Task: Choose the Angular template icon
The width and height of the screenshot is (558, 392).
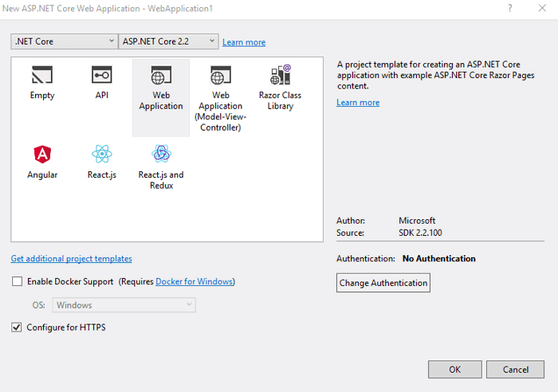Action: pyautogui.click(x=42, y=154)
